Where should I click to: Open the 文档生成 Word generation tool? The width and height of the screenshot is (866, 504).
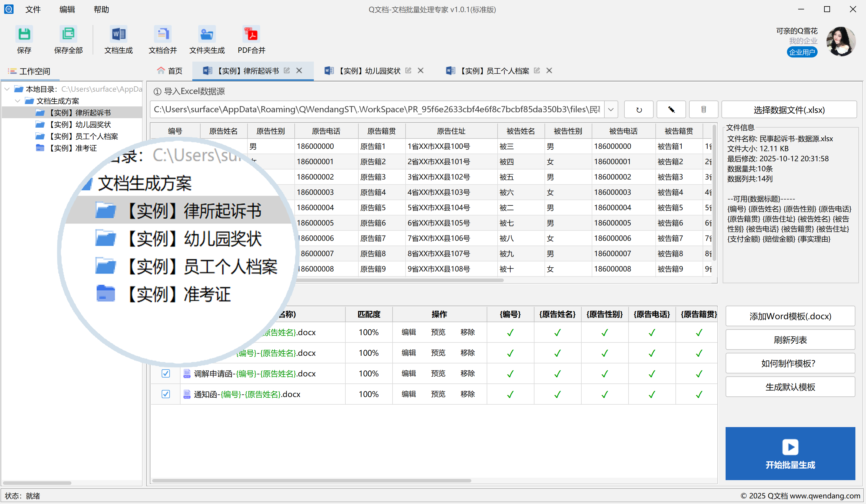click(x=119, y=34)
